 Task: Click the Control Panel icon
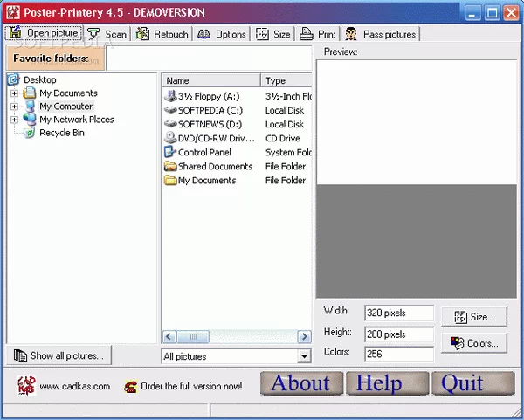(169, 152)
